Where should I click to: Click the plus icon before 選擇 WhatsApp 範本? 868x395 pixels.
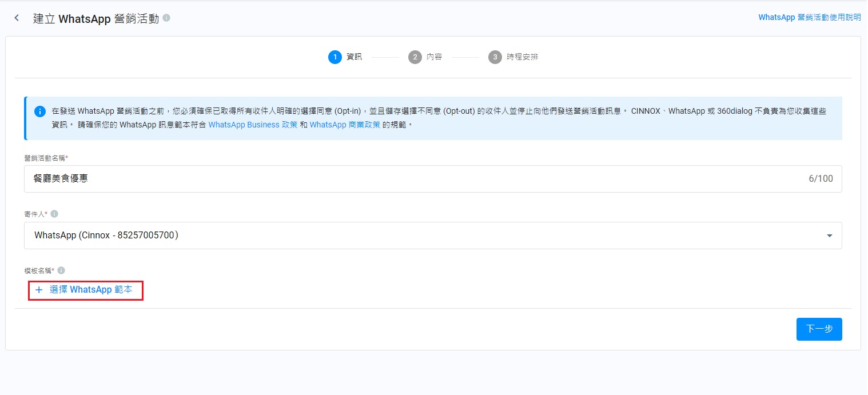[39, 290]
